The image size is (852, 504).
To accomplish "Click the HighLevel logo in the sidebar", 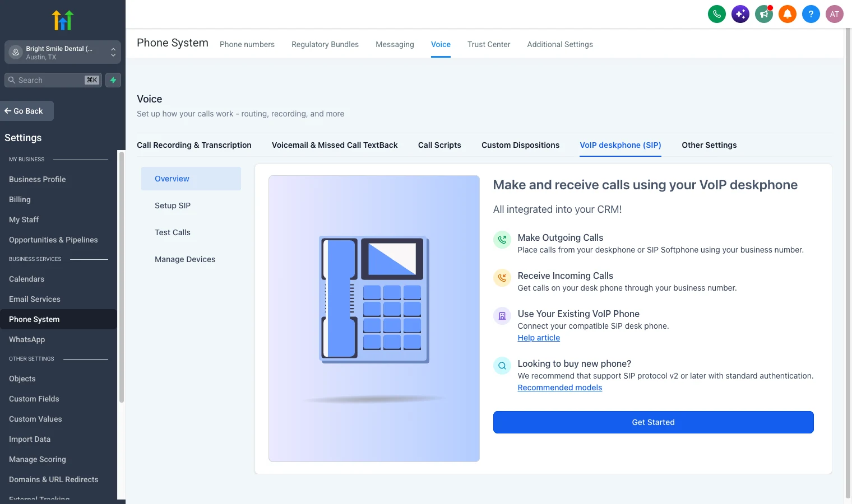I will [x=63, y=20].
